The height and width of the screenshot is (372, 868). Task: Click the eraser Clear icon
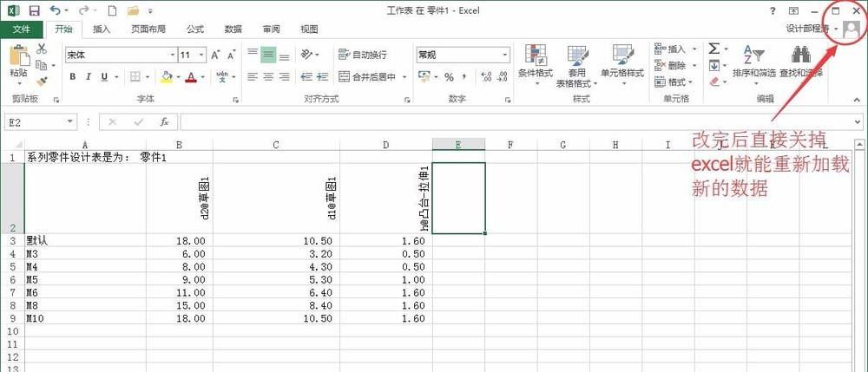click(x=714, y=82)
